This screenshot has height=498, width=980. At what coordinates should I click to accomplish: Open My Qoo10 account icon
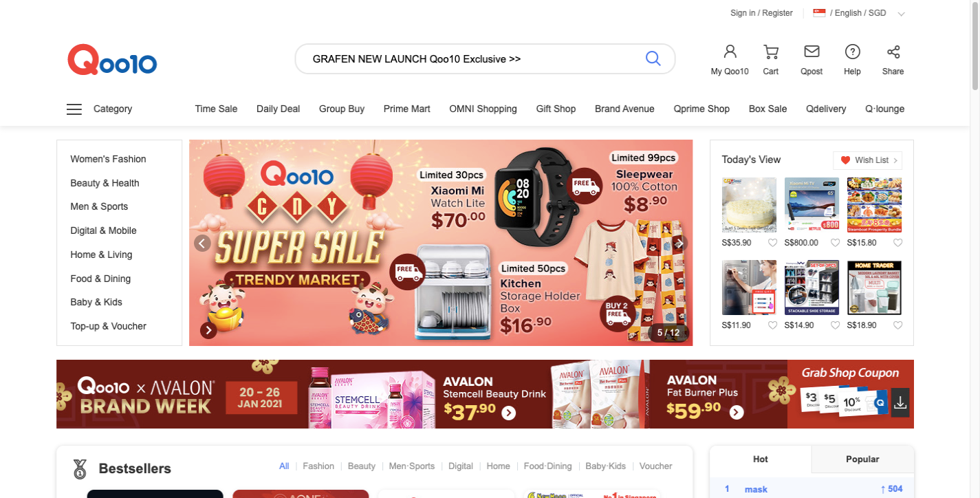(x=730, y=52)
